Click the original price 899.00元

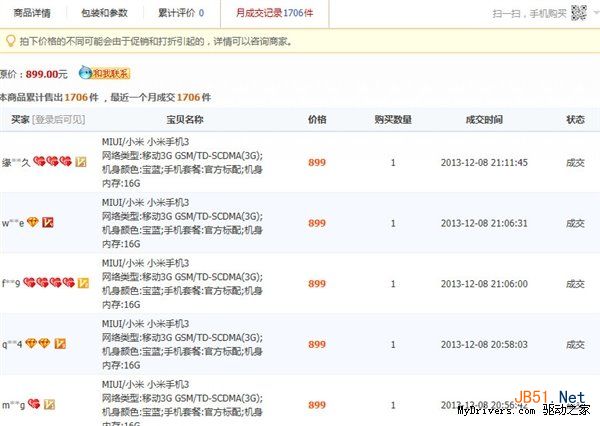(x=47, y=74)
